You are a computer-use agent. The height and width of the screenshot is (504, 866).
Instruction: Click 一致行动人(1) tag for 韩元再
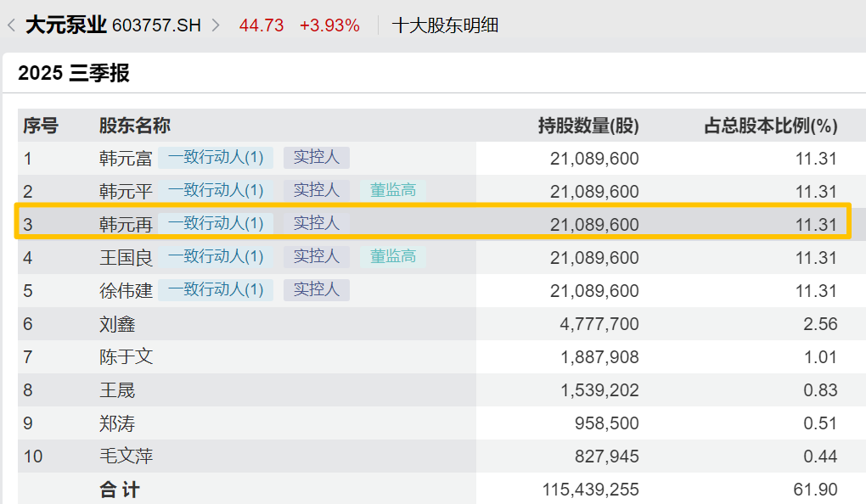[x=216, y=224]
